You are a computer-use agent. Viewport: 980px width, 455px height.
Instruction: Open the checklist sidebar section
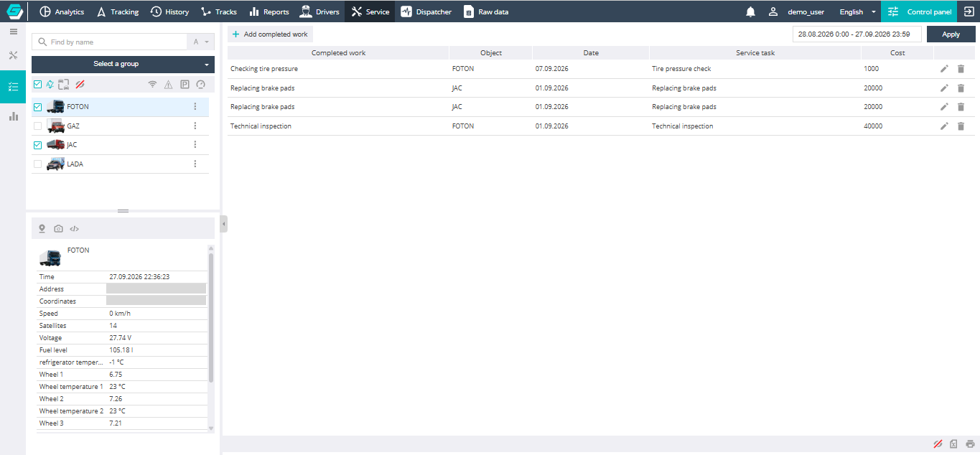click(13, 87)
